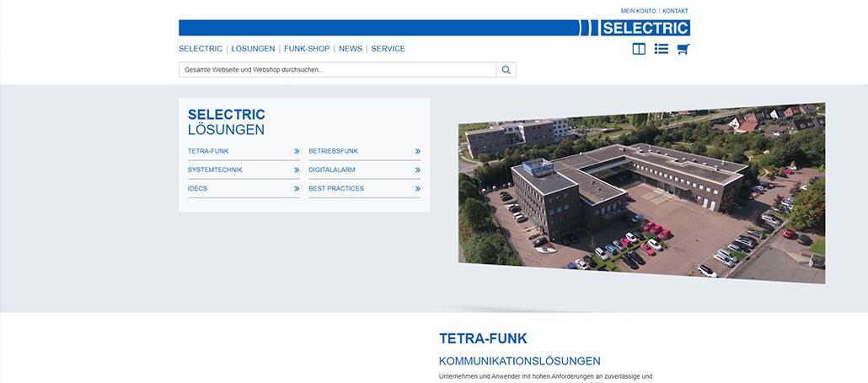The width and height of the screenshot is (868, 383).
Task: Open the SYSTEMTECHNIK solutions link
Action: pos(215,170)
